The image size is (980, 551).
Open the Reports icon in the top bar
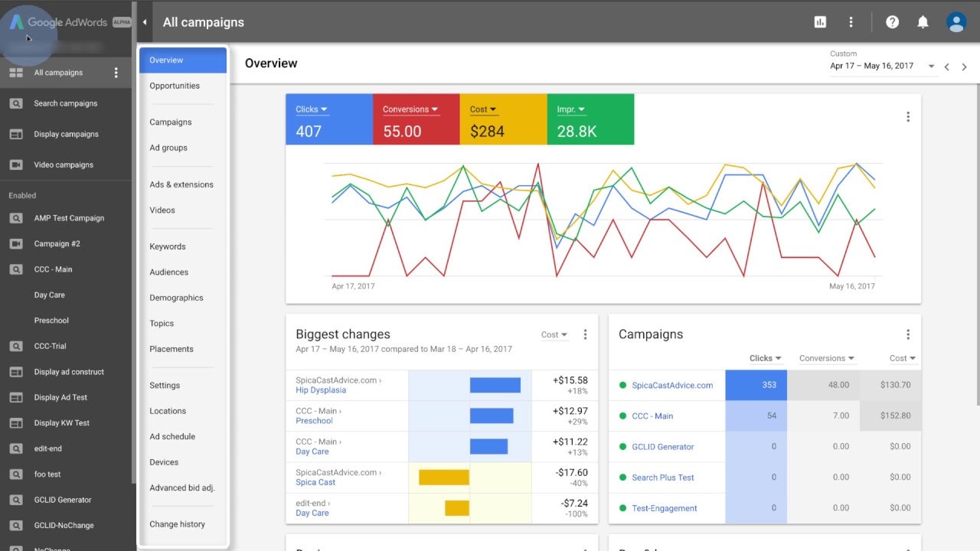point(819,21)
